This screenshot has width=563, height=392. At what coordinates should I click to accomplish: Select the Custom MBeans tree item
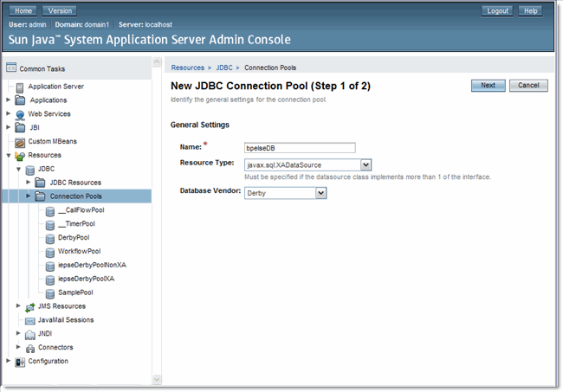[x=53, y=141]
